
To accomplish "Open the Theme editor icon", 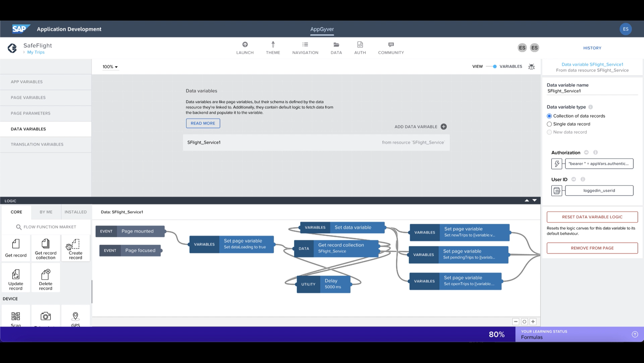I will [273, 45].
